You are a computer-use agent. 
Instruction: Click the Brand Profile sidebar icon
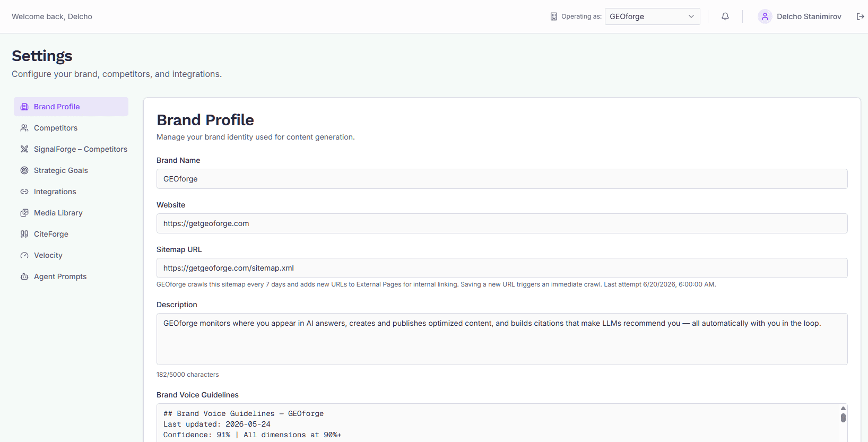pos(24,107)
